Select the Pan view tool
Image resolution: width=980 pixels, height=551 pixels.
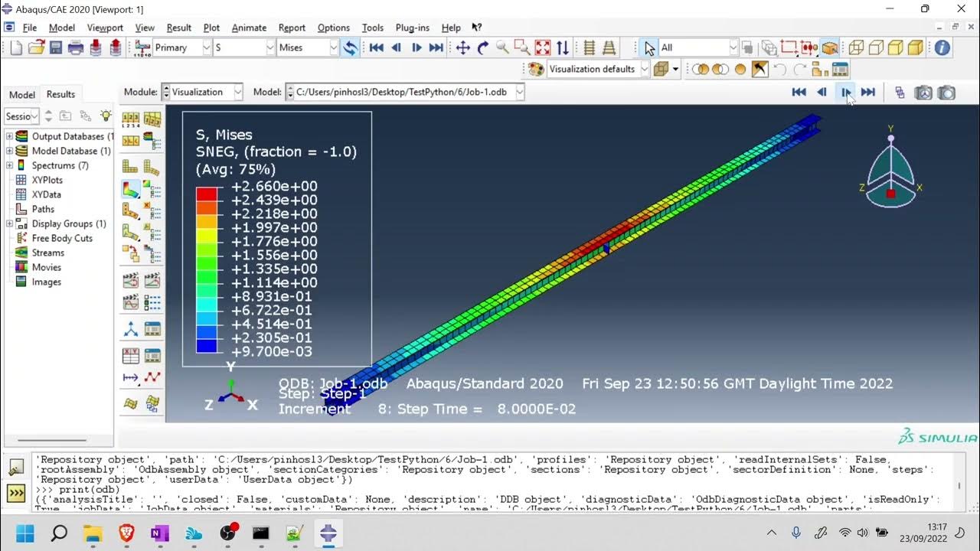tap(463, 47)
